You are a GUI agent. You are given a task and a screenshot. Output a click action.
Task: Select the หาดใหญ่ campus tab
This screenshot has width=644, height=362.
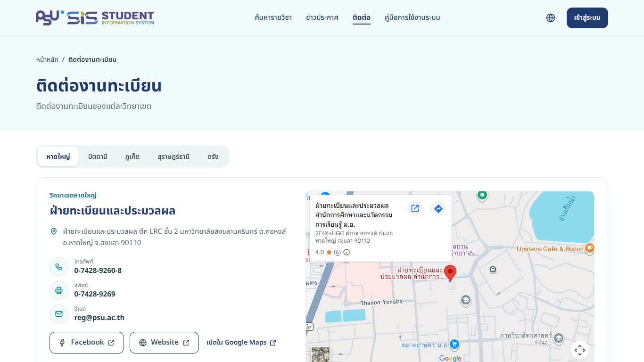tap(58, 156)
